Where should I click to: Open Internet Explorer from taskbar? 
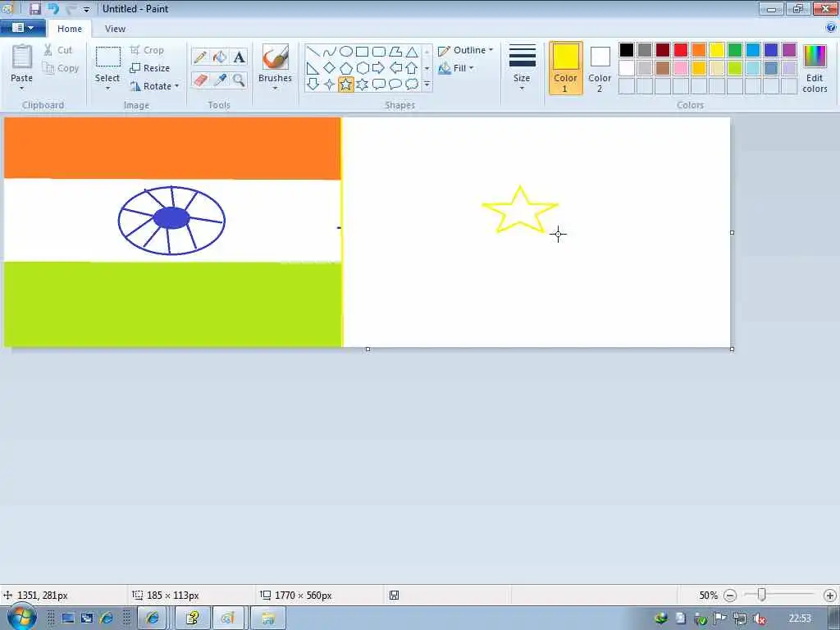coord(153,619)
